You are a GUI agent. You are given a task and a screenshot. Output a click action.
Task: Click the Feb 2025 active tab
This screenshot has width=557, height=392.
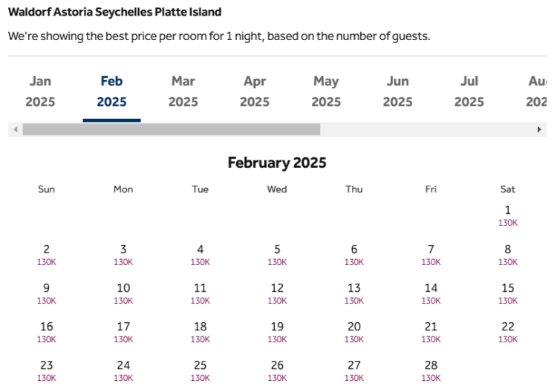tap(112, 91)
